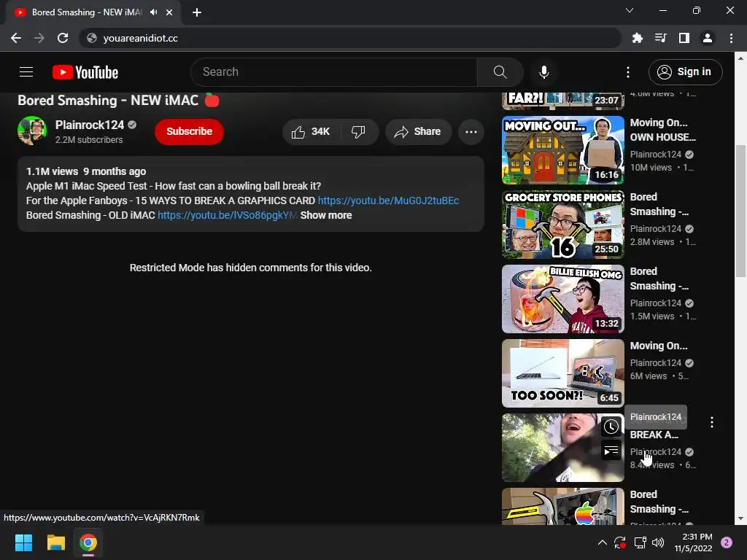Open Chrome extensions puzzle icon
This screenshot has width=747, height=560.
638,38
